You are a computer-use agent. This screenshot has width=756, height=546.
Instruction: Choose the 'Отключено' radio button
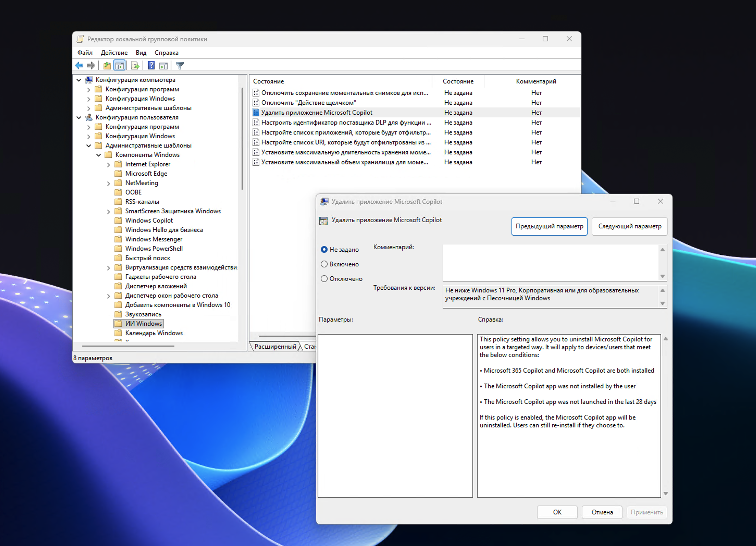pos(324,279)
